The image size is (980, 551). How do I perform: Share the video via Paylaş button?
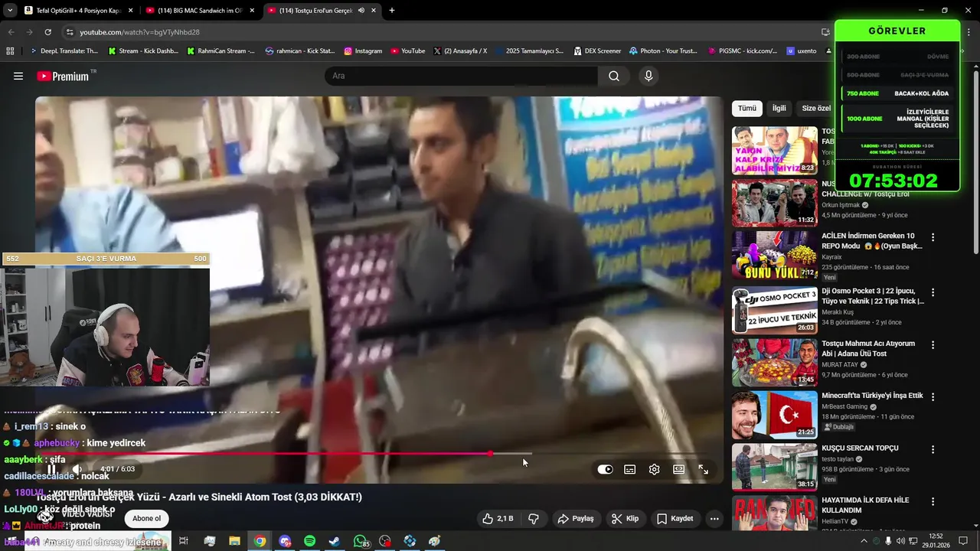(576, 518)
